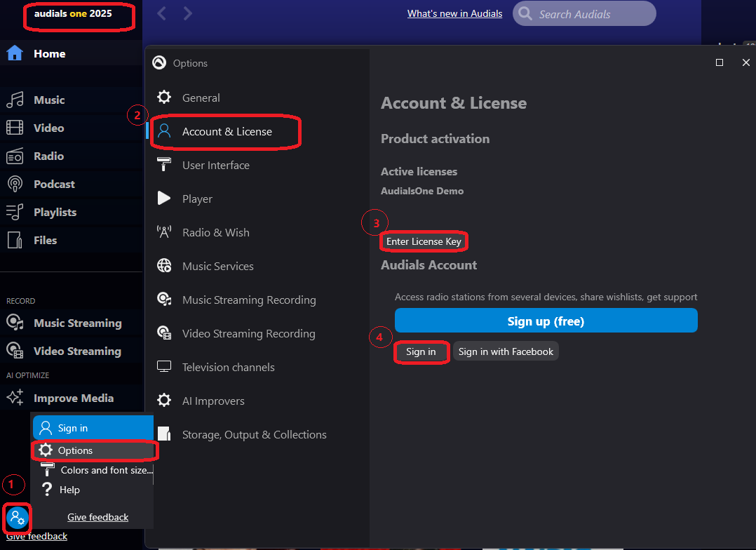The width and height of the screenshot is (756, 550).
Task: Click the Radio icon in sidebar
Action: [x=15, y=156]
